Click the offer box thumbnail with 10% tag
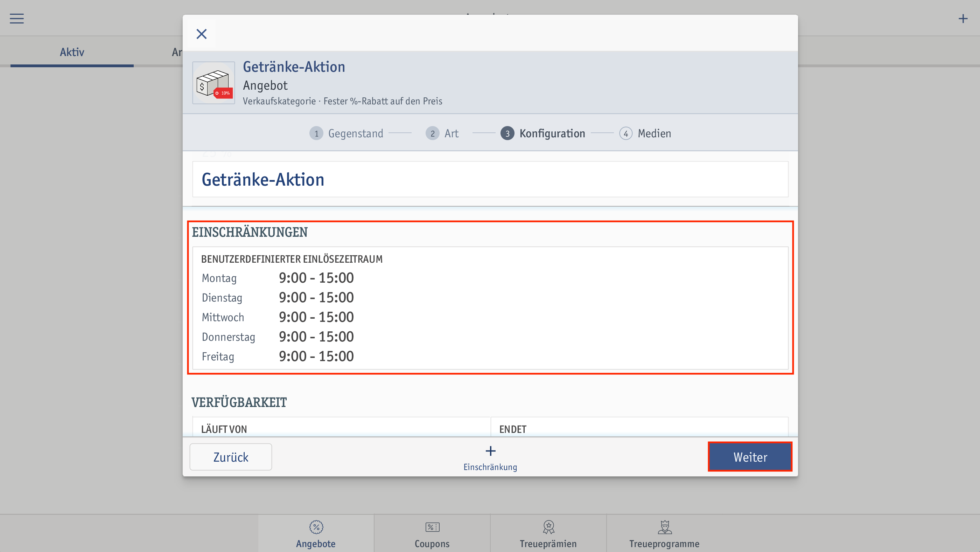This screenshot has height=552, width=980. tap(213, 83)
